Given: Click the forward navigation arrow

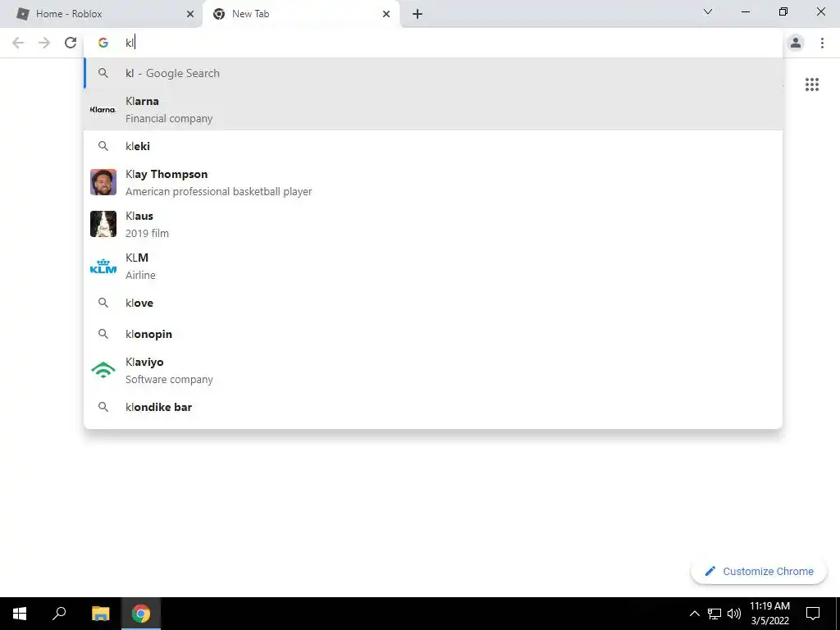Looking at the screenshot, I should (x=44, y=43).
